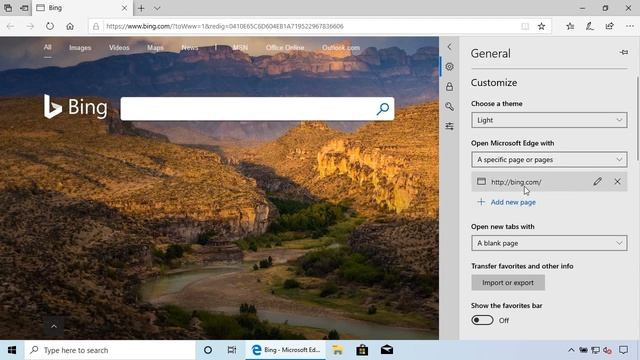Click the settings pane scrollbar
The width and height of the screenshot is (640, 360).
pos(637,118)
